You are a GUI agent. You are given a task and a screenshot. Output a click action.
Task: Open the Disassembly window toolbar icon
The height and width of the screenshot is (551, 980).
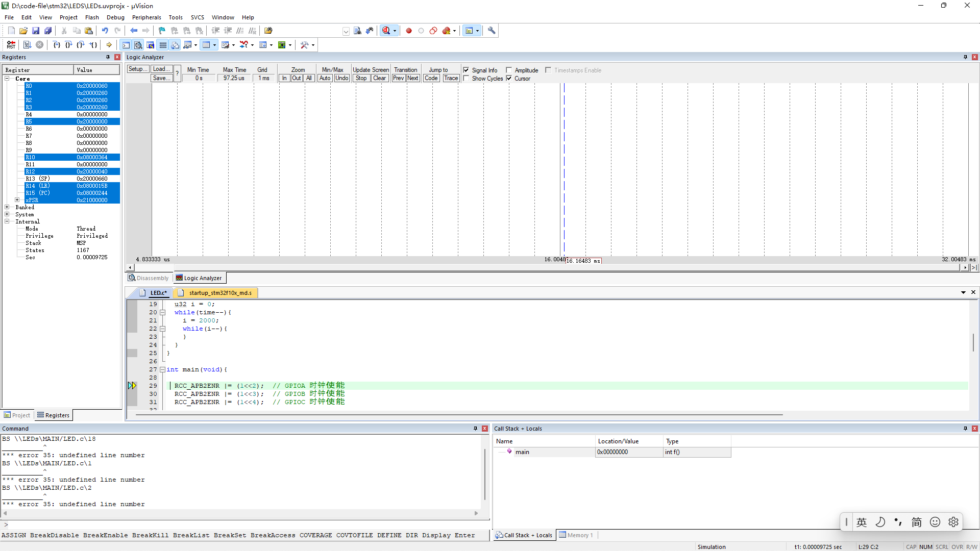point(138,45)
